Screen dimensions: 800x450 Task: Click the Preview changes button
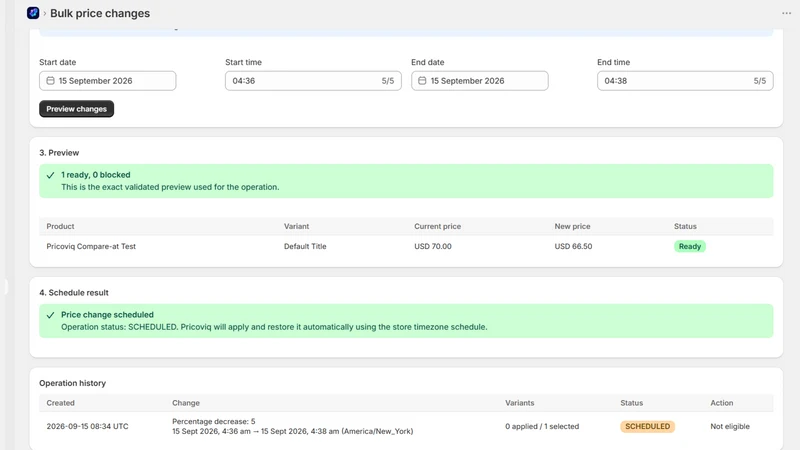tap(77, 109)
